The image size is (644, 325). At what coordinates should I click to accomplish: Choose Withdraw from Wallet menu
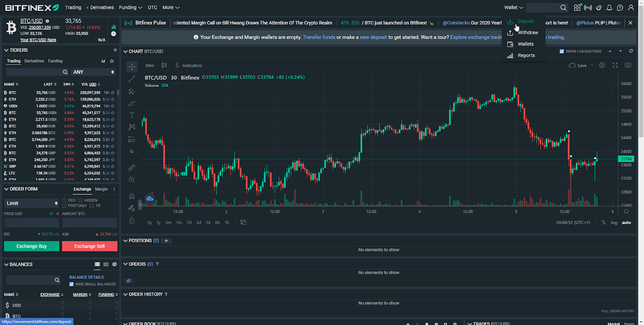coord(523,33)
